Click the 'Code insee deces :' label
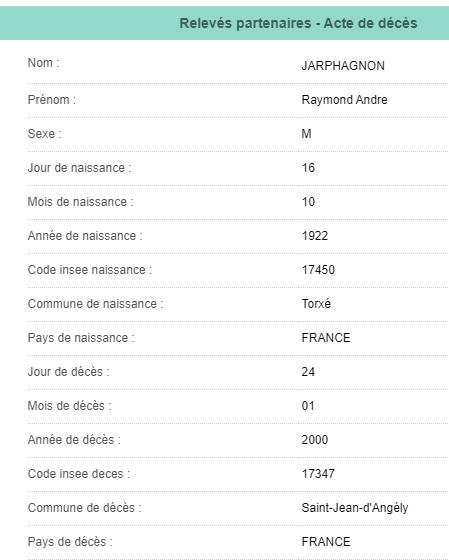Image resolution: width=449 pixels, height=560 pixels. point(79,474)
